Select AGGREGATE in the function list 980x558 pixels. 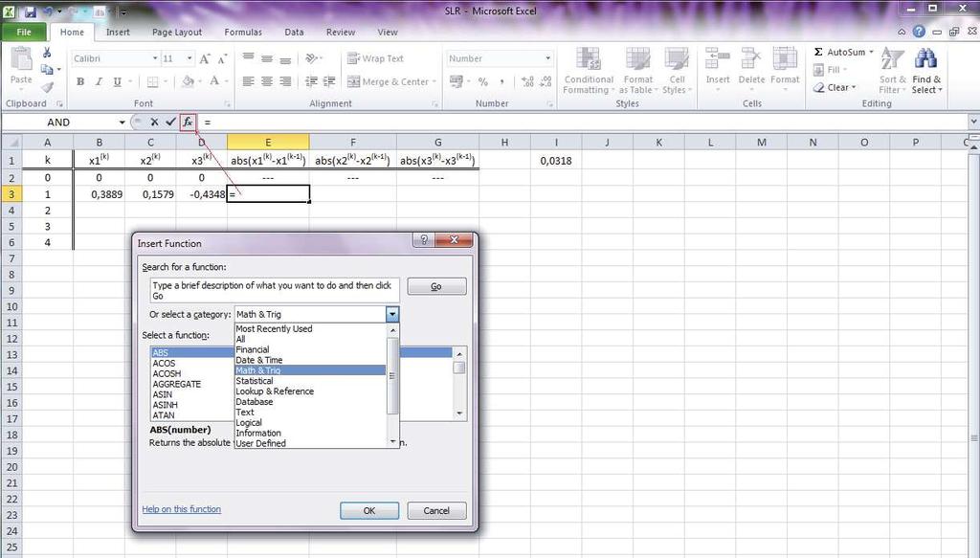pyautogui.click(x=177, y=384)
